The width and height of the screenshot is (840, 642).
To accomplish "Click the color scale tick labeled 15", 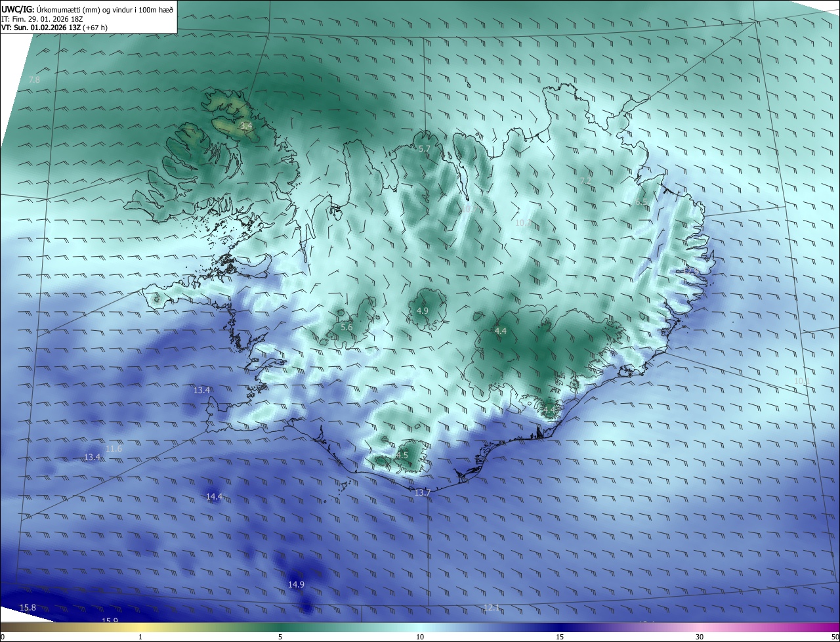I will point(560,637).
